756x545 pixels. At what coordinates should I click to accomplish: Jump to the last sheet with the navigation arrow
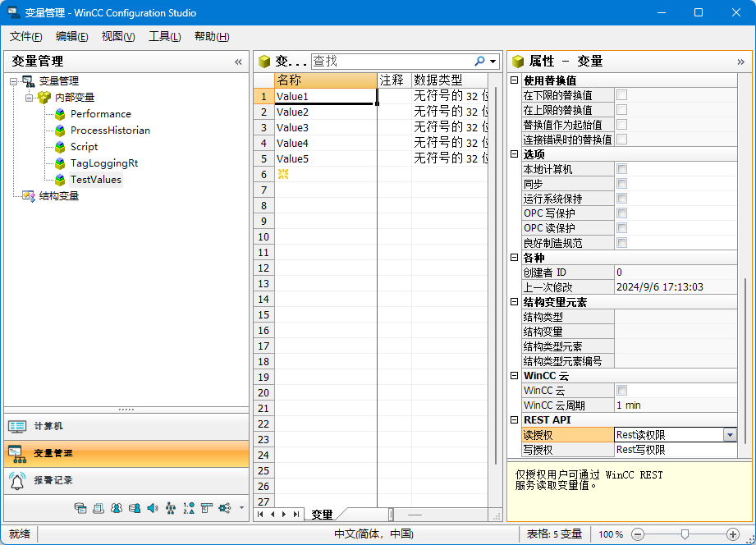click(x=296, y=514)
